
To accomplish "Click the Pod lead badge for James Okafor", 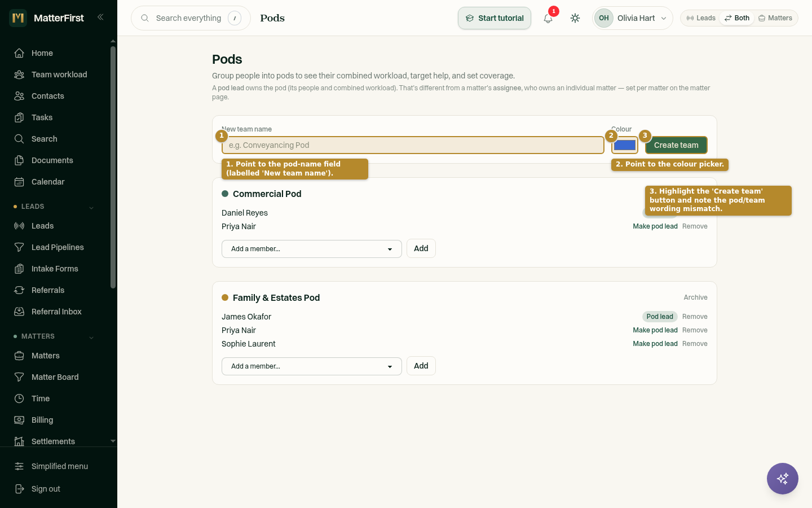I will (660, 317).
